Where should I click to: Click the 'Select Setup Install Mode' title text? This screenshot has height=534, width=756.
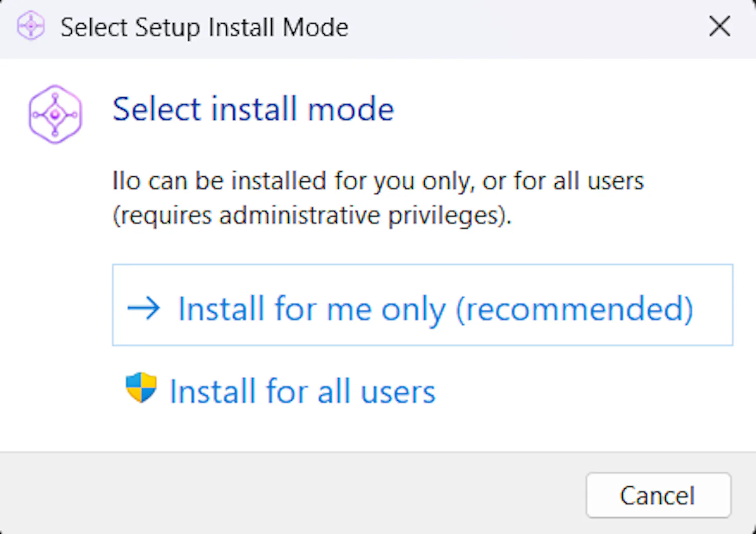[205, 27]
